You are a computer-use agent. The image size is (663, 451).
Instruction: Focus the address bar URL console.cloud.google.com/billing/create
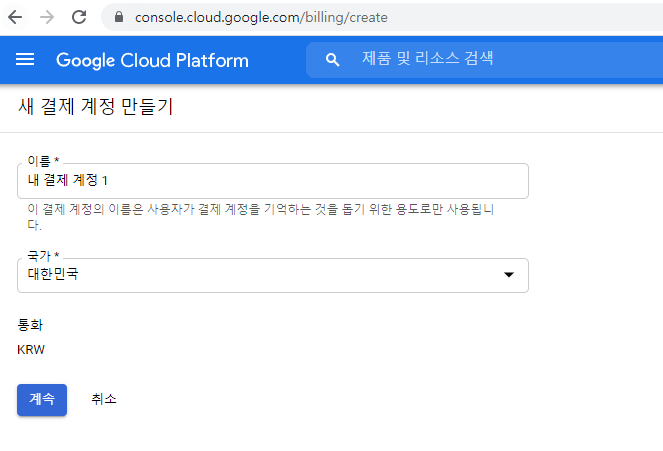[x=261, y=17]
